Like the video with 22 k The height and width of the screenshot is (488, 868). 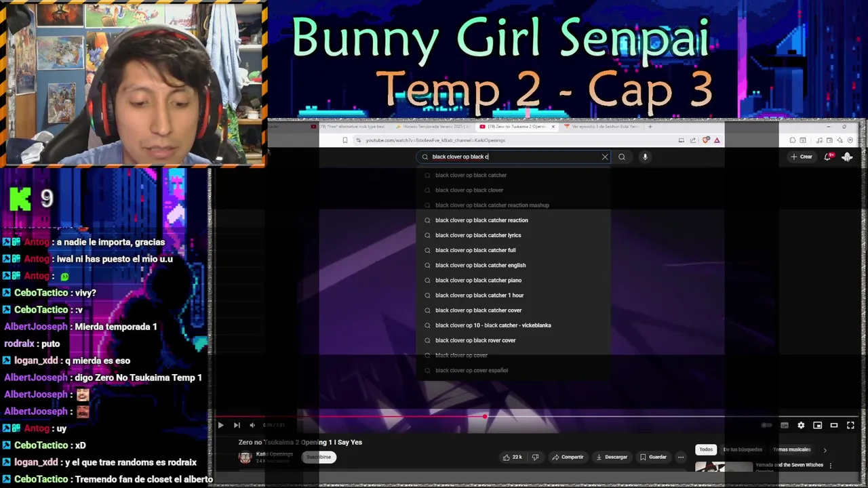coord(512,457)
